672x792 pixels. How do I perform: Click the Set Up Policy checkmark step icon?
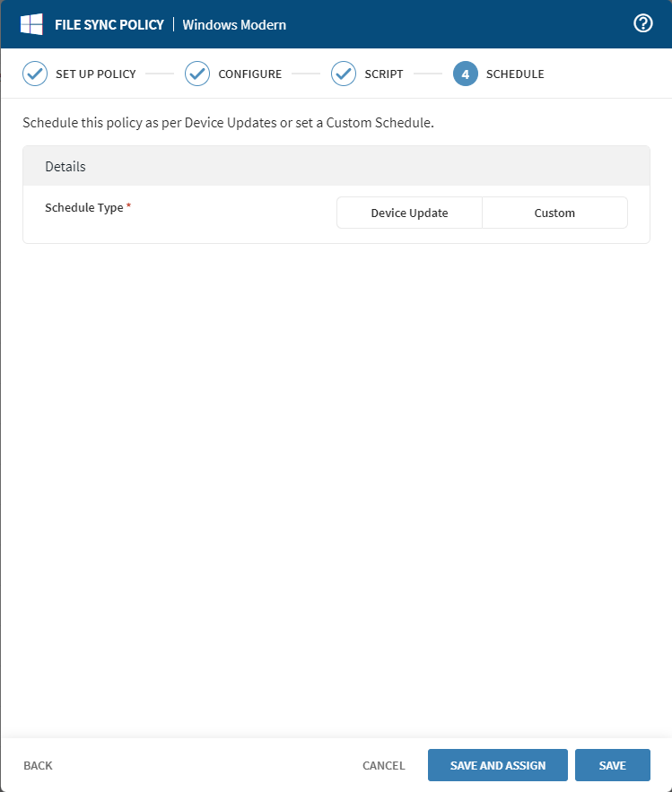[35, 74]
